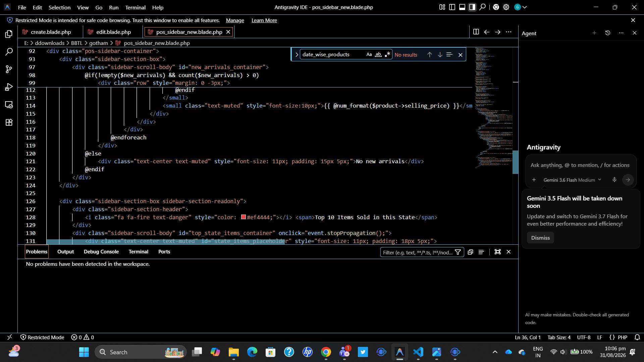This screenshot has height=362, width=644.
Task: Toggle Use Regular Expression in find
Action: 387,54
